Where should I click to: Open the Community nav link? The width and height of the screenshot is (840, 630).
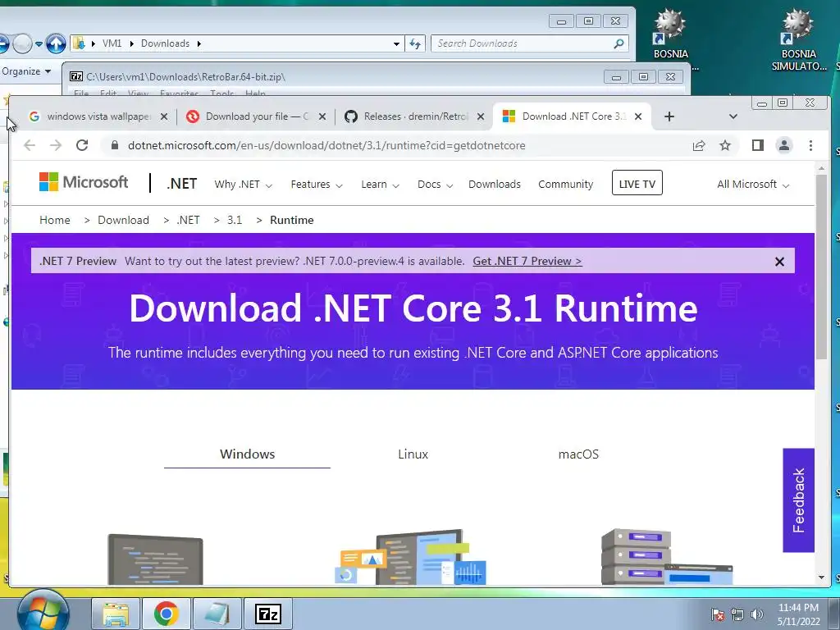[x=566, y=185]
